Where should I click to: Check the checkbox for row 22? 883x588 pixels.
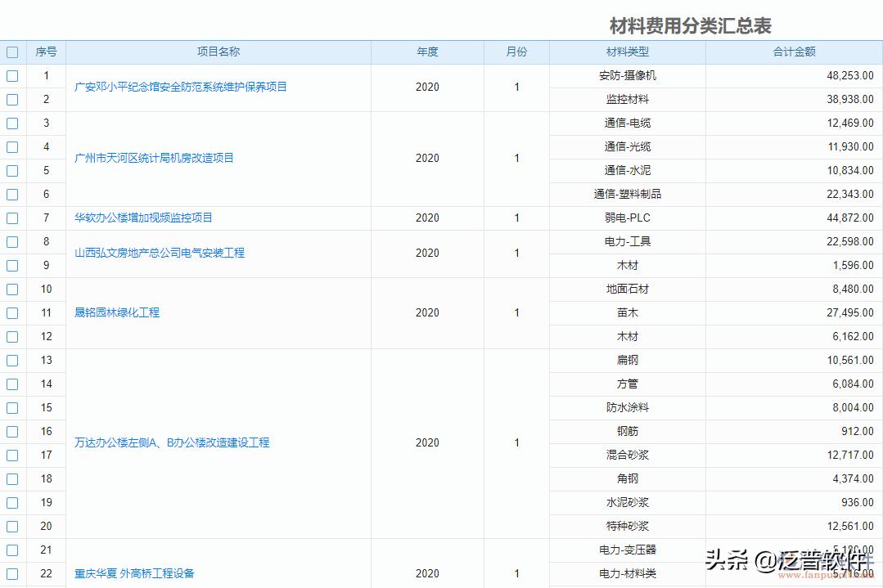pyautogui.click(x=12, y=573)
